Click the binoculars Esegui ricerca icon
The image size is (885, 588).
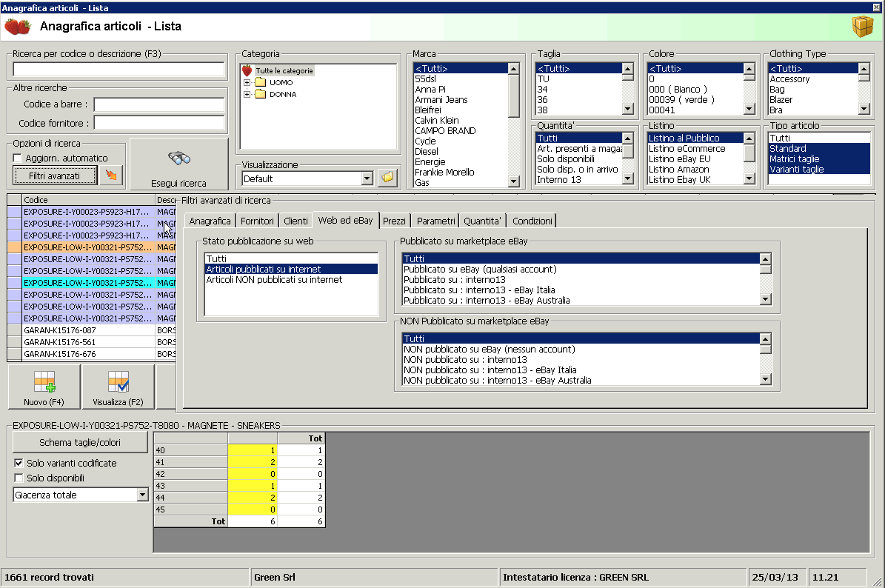(179, 158)
